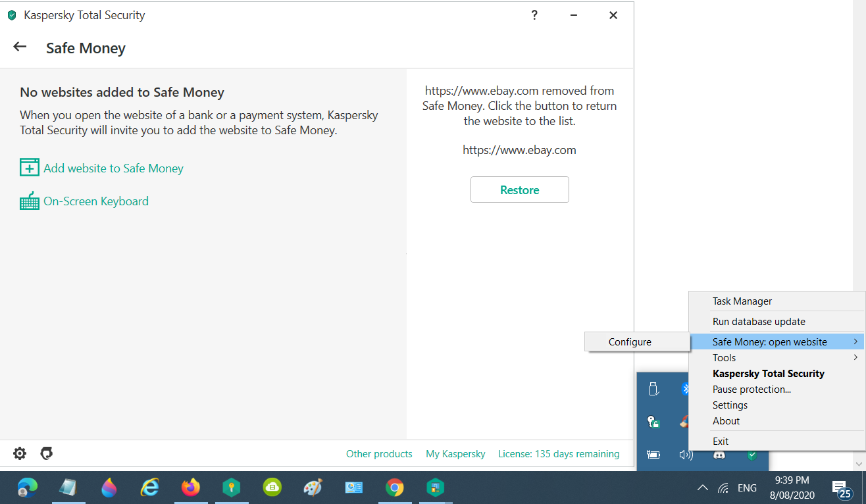Open the Action Center notification icon
Viewport: 866px width, 504px height.
pos(840,488)
